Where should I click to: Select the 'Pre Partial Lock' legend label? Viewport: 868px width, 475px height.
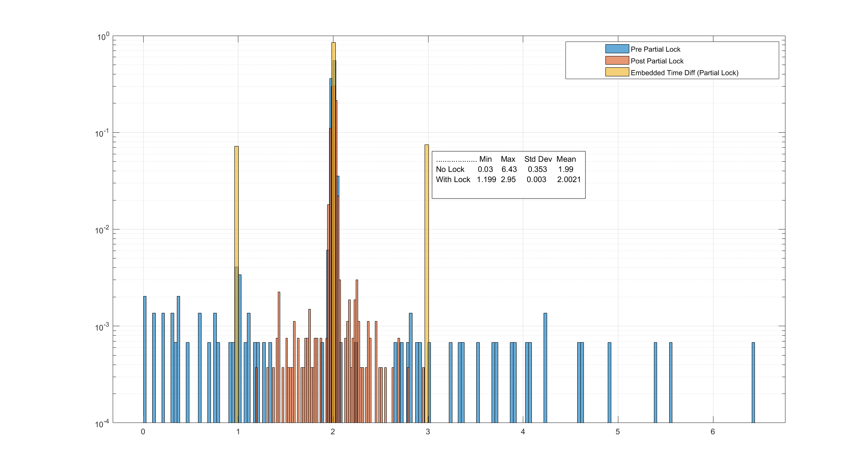(x=655, y=49)
